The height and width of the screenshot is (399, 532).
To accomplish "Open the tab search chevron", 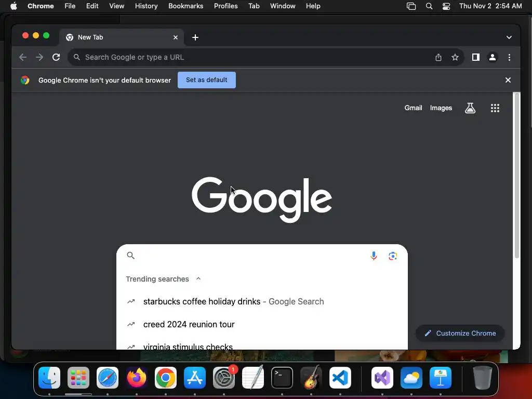I will coord(509,37).
